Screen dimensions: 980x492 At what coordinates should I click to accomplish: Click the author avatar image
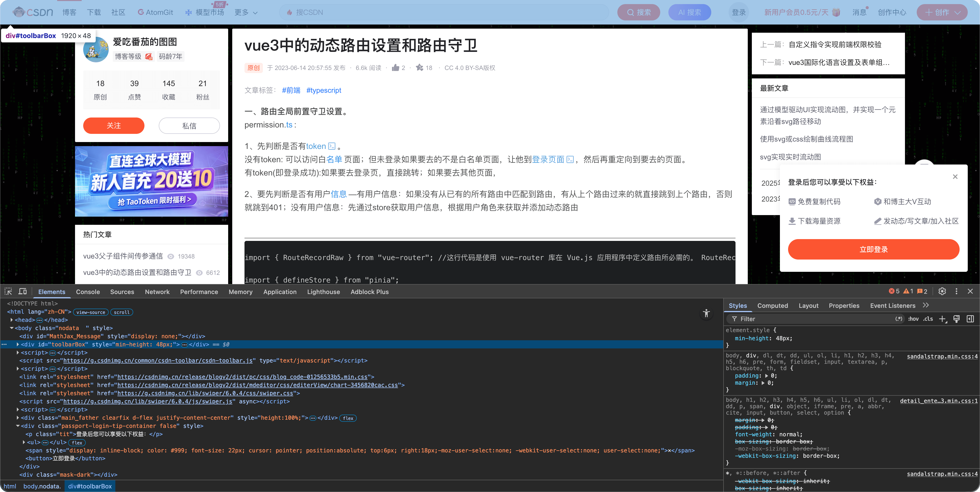[96, 50]
